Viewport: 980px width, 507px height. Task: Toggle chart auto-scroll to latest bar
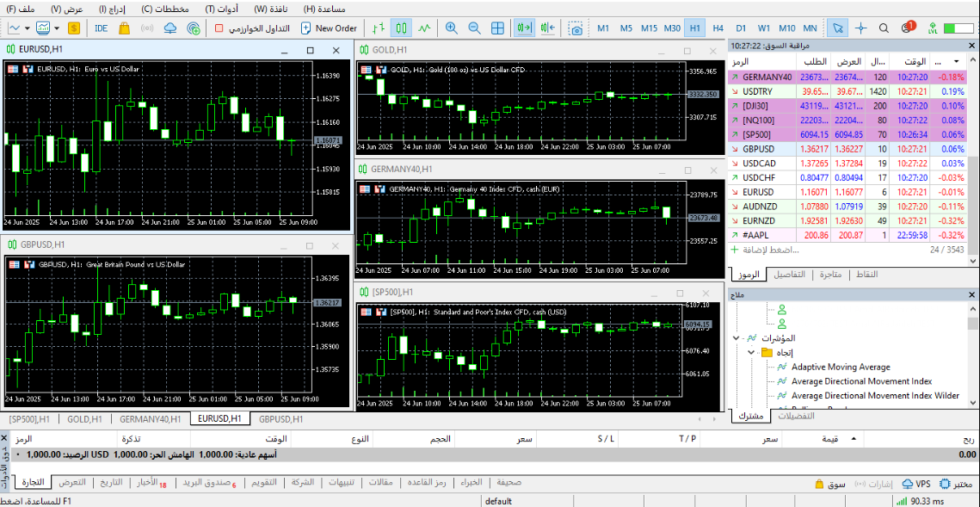[524, 28]
